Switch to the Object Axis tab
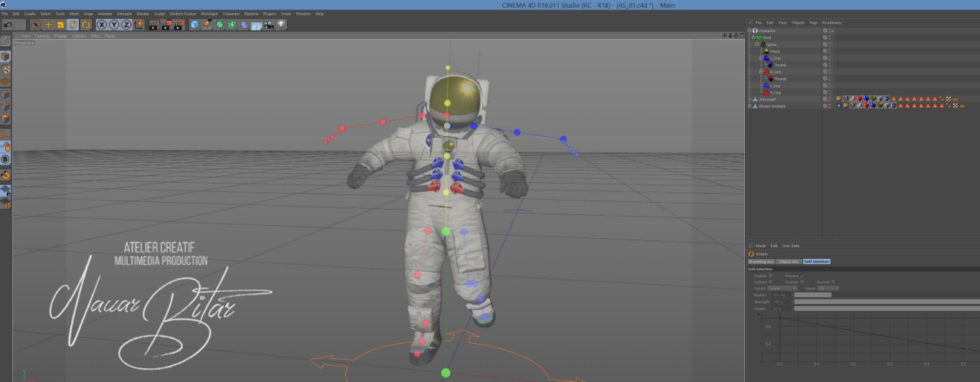980x382 pixels. pos(789,262)
